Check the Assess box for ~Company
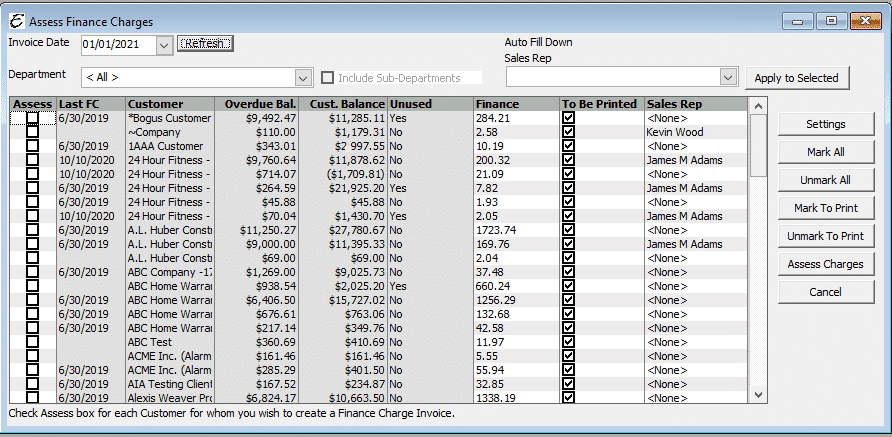Image resolution: width=892 pixels, height=437 pixels. pyautogui.click(x=32, y=132)
